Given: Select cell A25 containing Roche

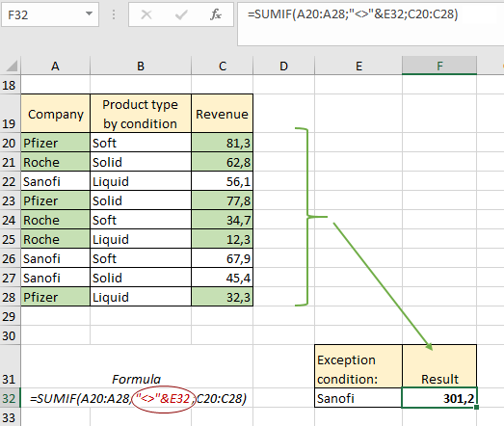Looking at the screenshot, I should coord(56,239).
